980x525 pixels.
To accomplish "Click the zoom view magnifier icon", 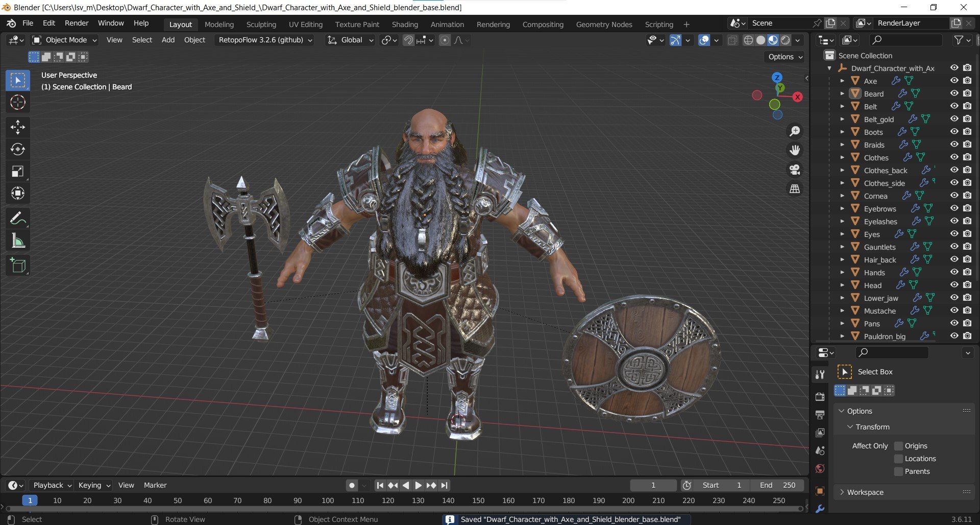I will point(795,131).
